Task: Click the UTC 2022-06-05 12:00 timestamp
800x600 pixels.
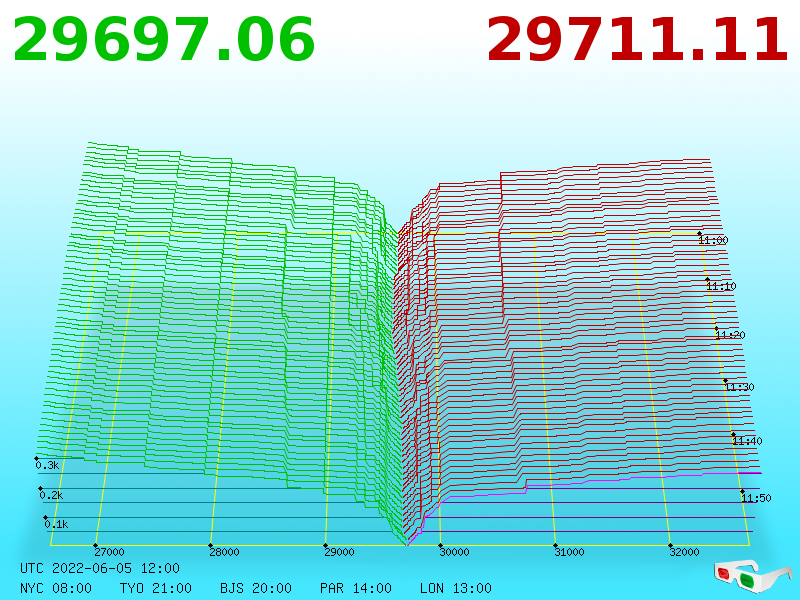Action: point(100,568)
